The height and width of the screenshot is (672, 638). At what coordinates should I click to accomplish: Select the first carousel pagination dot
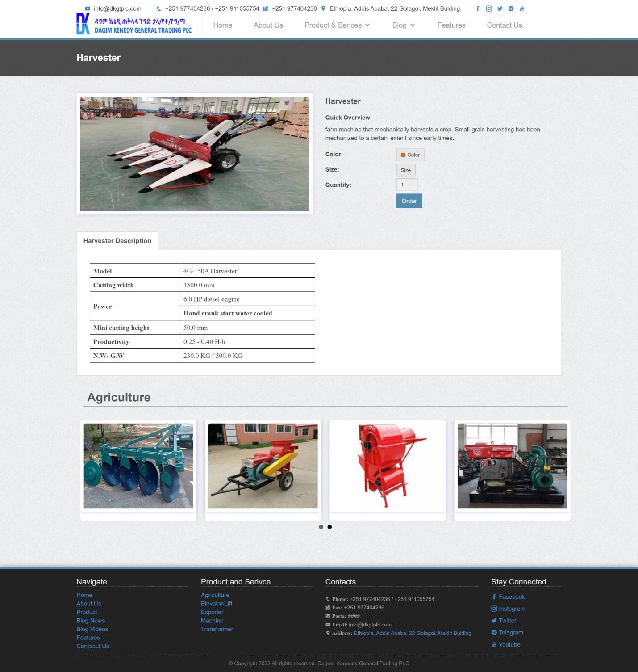[321, 527]
